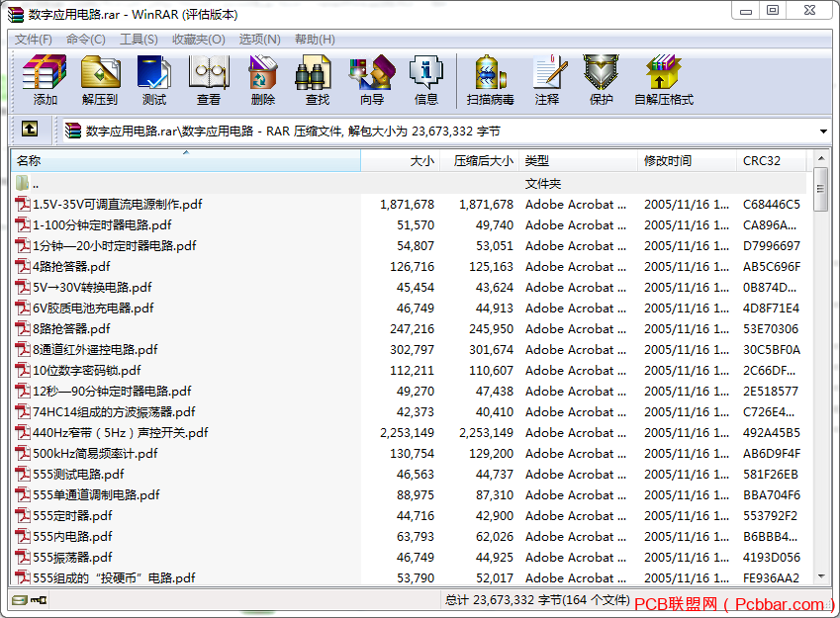Select file 5V→30V转换电路.pdf

point(92,287)
